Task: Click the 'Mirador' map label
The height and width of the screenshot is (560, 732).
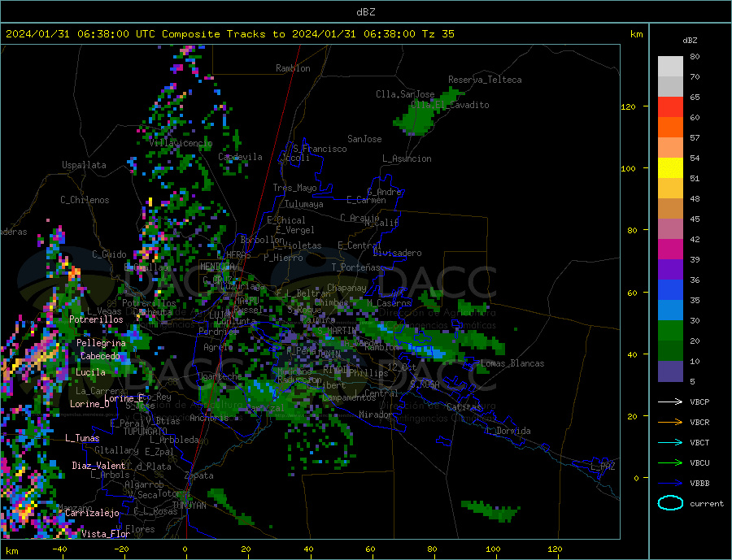Action: pos(376,415)
